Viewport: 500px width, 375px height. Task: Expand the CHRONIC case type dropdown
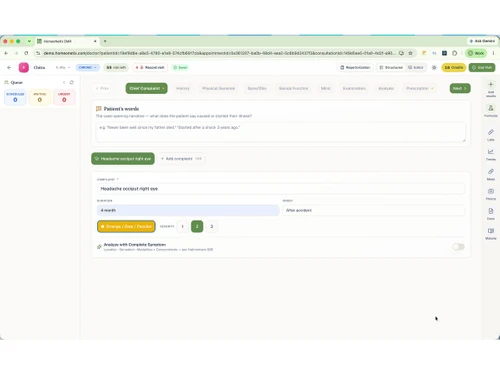(x=88, y=67)
